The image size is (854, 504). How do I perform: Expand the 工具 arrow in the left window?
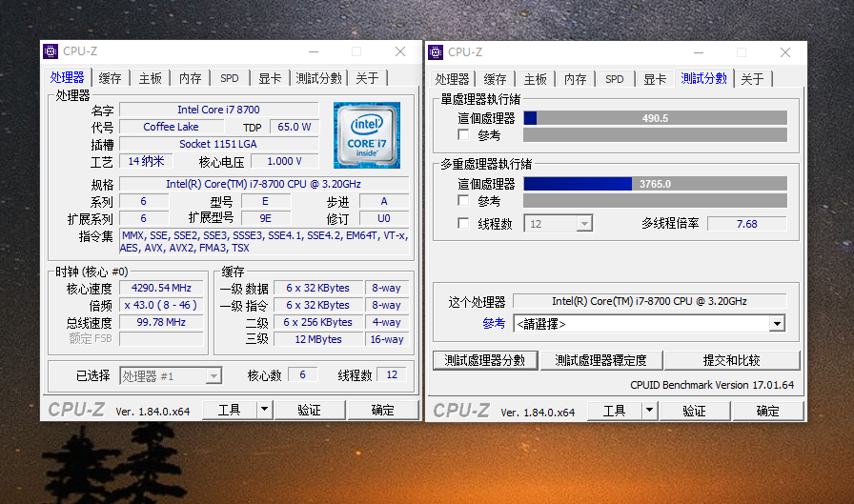(265, 410)
